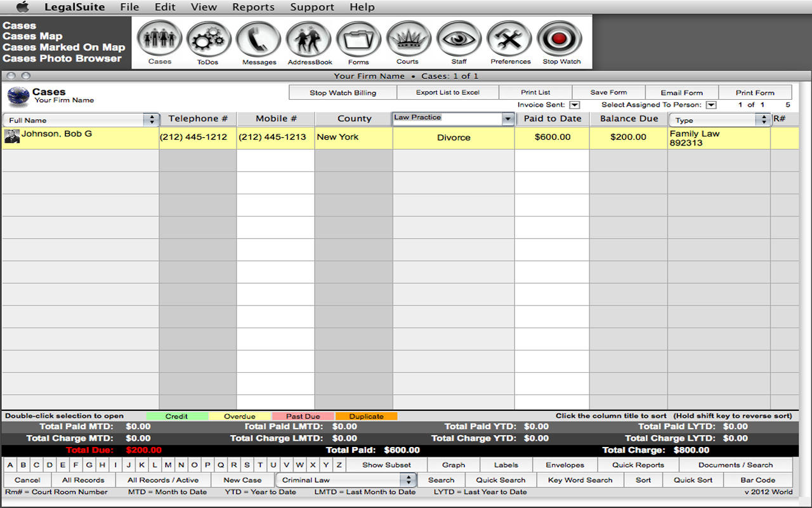The height and width of the screenshot is (508, 812).
Task: Click the Cancel button
Action: click(x=27, y=480)
